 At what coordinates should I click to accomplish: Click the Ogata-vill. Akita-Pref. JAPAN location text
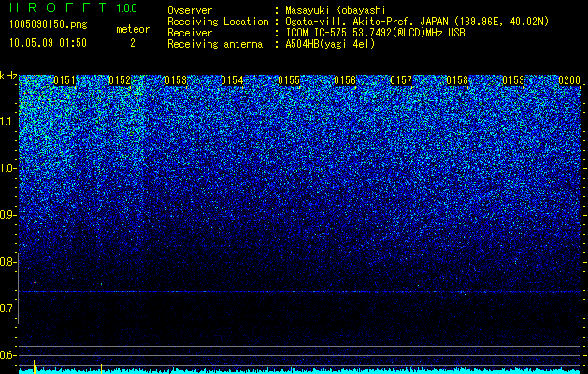[x=417, y=22]
